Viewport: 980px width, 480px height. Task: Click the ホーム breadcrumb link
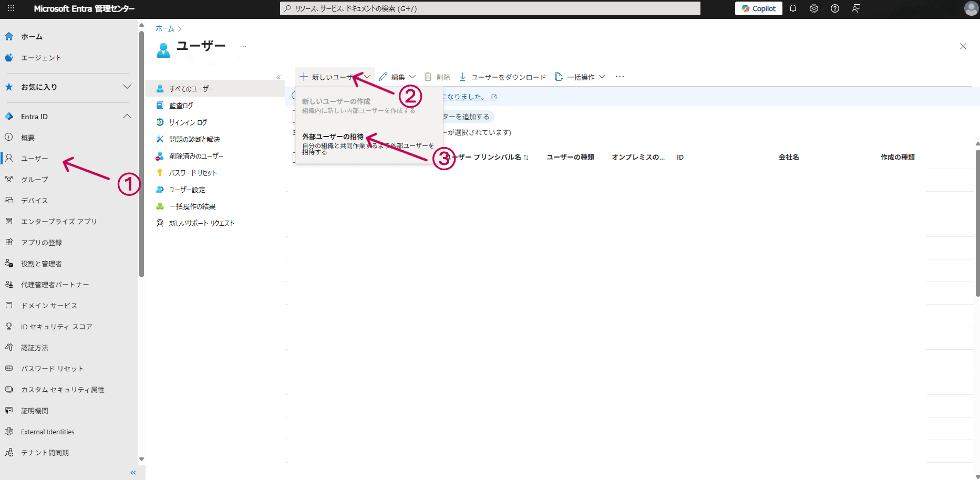164,28
